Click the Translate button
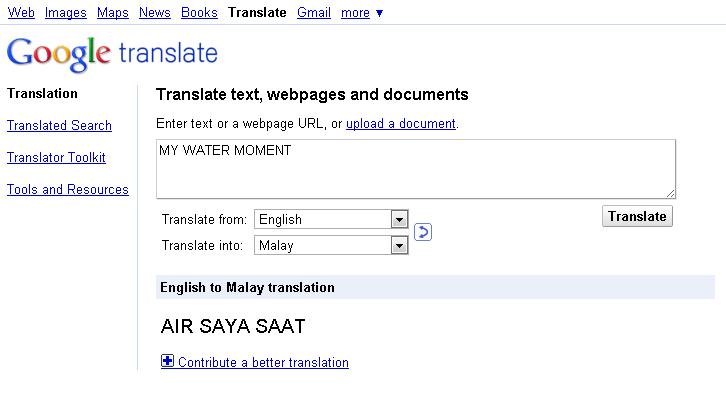Screen dimensions: 726x408 (637, 216)
